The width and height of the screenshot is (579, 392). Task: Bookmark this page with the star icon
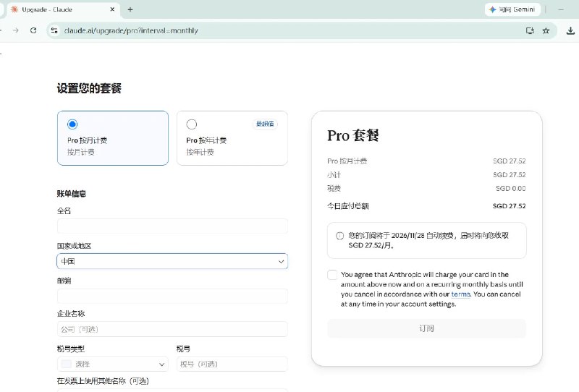[x=546, y=30]
